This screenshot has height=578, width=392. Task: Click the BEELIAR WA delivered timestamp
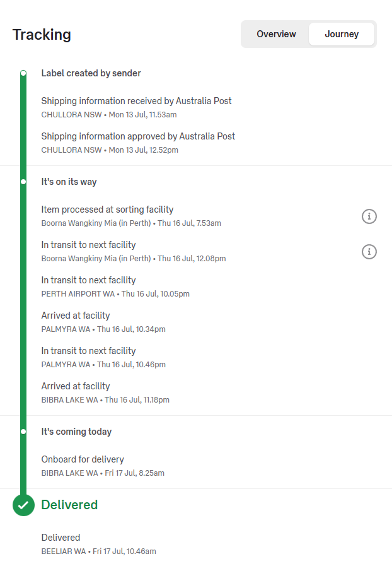[x=99, y=551]
